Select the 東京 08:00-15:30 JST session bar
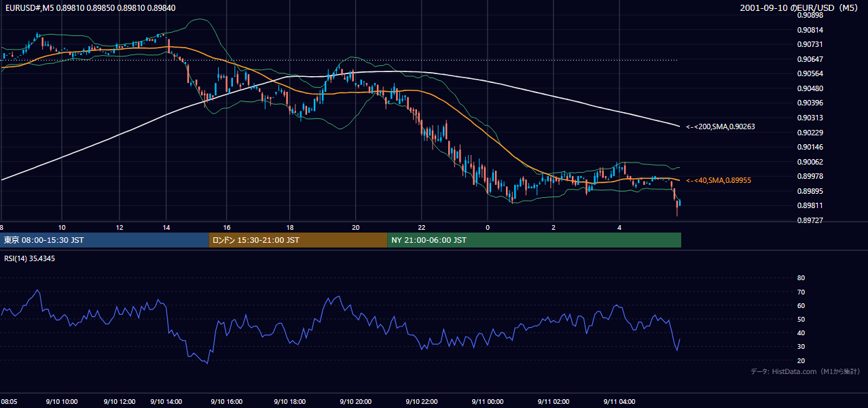868x408 pixels. coord(104,240)
